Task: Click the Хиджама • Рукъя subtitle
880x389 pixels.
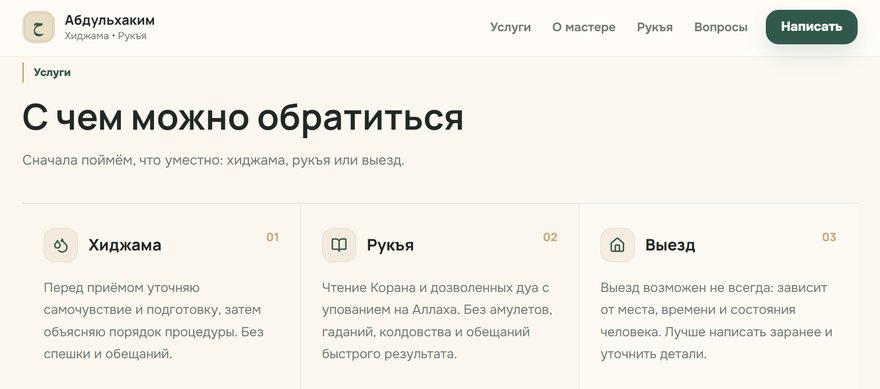Action: click(x=106, y=36)
